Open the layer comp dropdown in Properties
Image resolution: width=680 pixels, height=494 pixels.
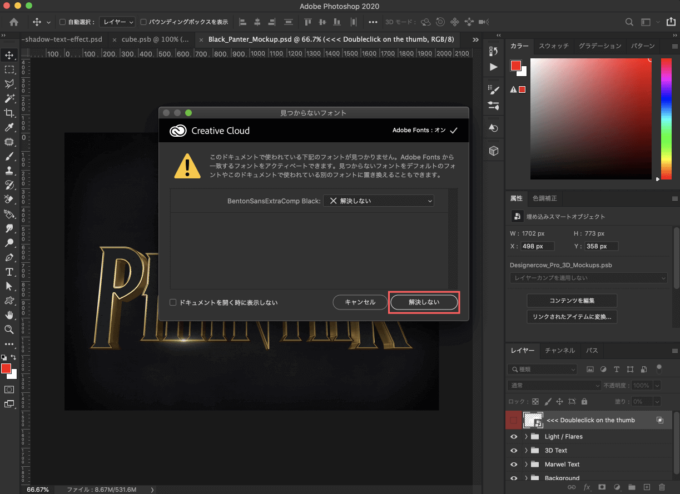pyautogui.click(x=588, y=278)
